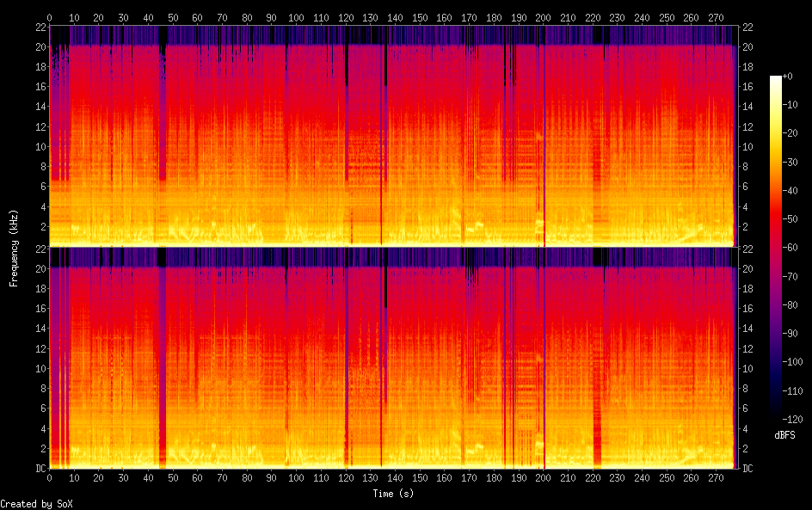Click the 0 tick on bottom time axis
This screenshot has width=812, height=510.
[x=50, y=477]
